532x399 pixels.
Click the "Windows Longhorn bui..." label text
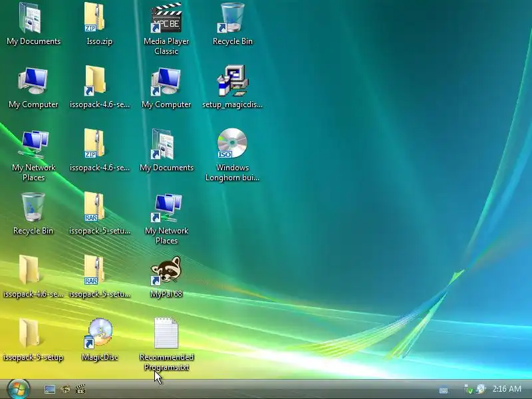click(x=232, y=172)
